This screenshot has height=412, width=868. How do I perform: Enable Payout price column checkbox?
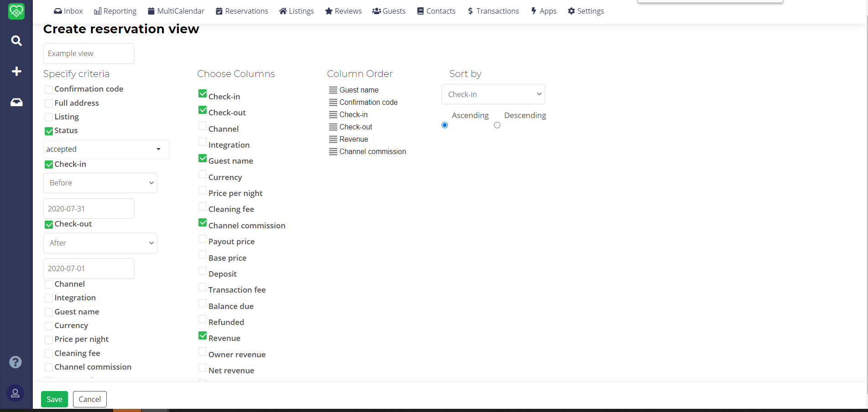203,239
